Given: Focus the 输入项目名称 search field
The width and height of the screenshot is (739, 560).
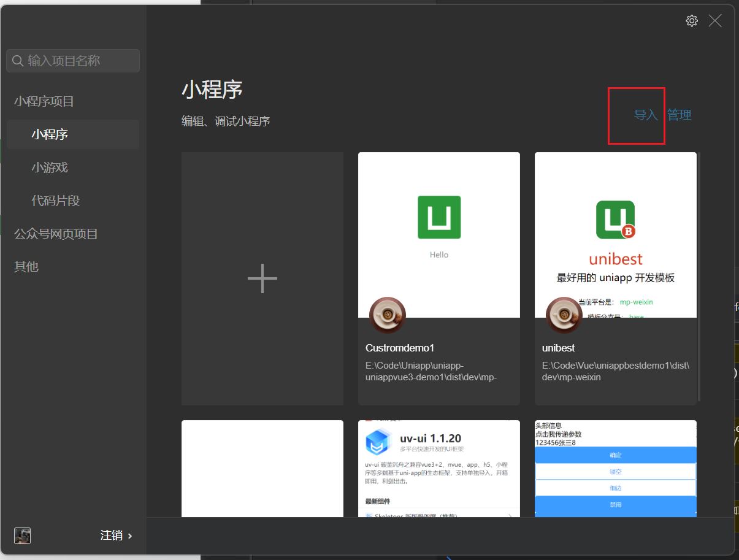Looking at the screenshot, I should pos(80,61).
